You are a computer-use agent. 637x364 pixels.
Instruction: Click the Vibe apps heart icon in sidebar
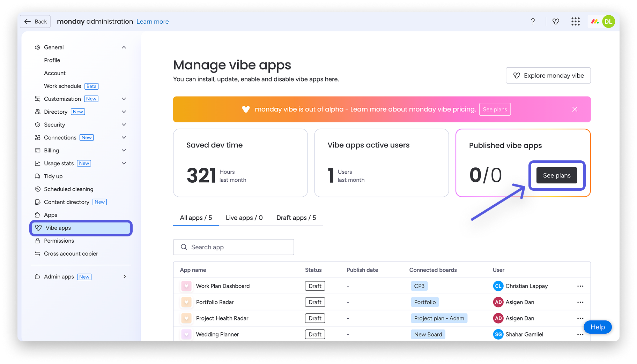[38, 228]
